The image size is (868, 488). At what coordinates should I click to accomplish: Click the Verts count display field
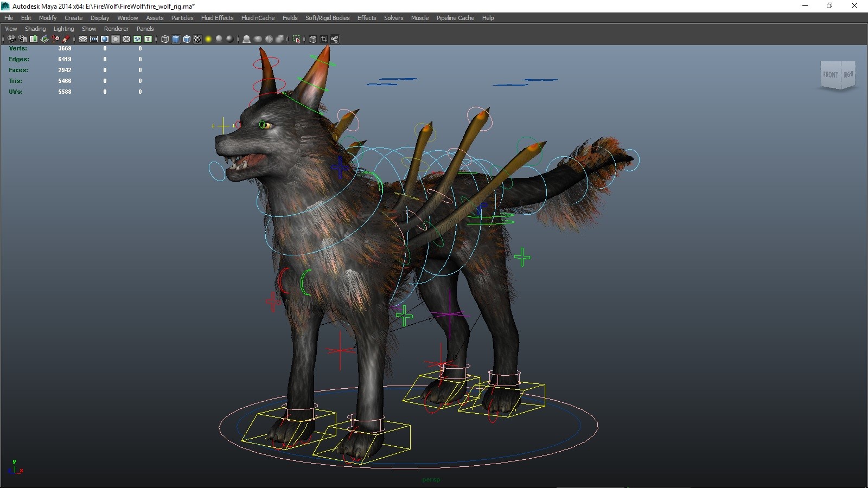click(64, 48)
